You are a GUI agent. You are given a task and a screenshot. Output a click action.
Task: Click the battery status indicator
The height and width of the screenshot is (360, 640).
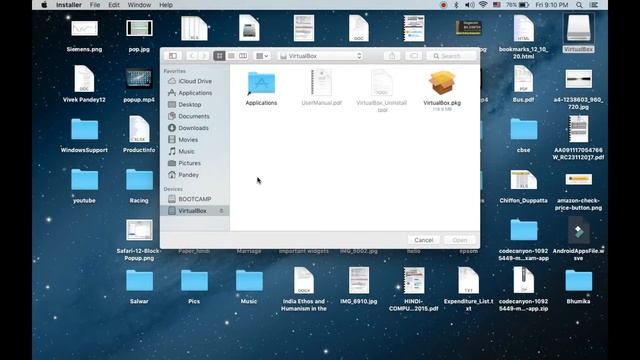518,5
